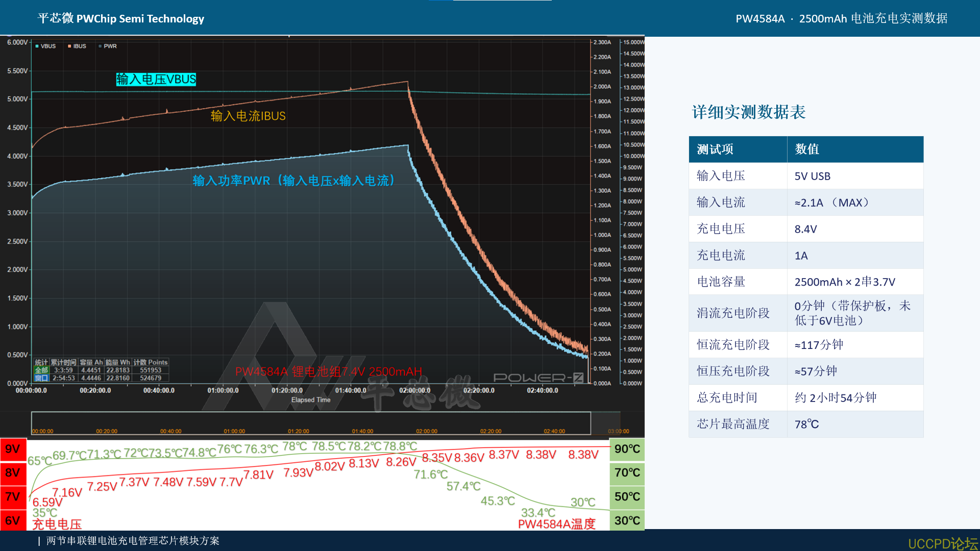Image resolution: width=980 pixels, height=551 pixels.
Task: Click the 8V voltage scale box
Action: [x=13, y=473]
